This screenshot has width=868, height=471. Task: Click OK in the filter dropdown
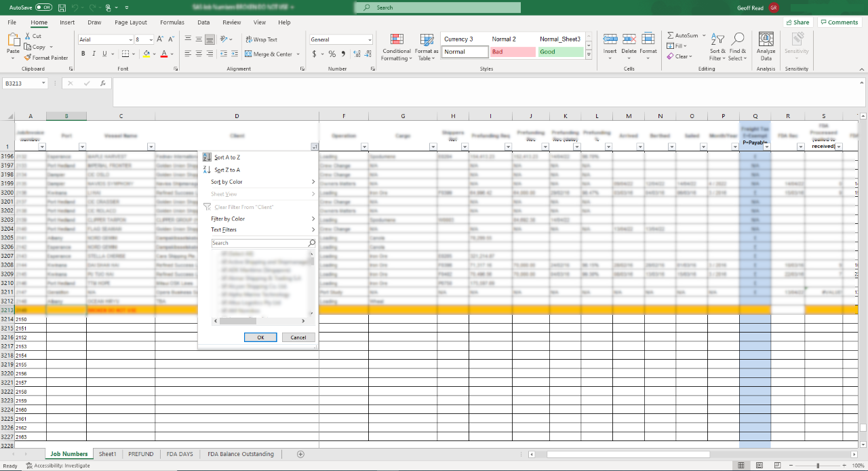coord(260,337)
